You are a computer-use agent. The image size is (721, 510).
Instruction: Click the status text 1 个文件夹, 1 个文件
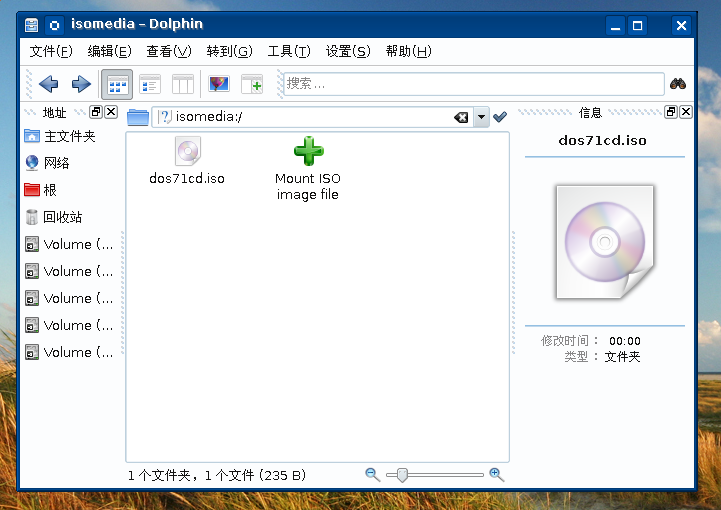pos(217,475)
